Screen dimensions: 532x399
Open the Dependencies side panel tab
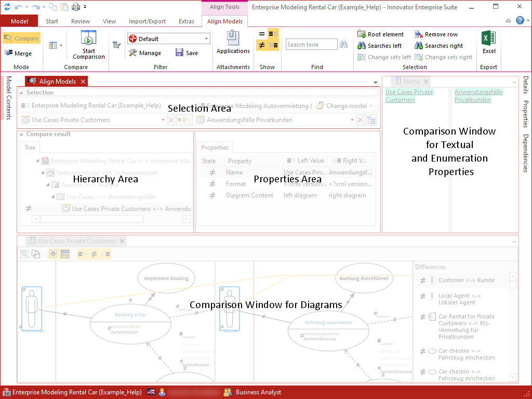[x=526, y=153]
